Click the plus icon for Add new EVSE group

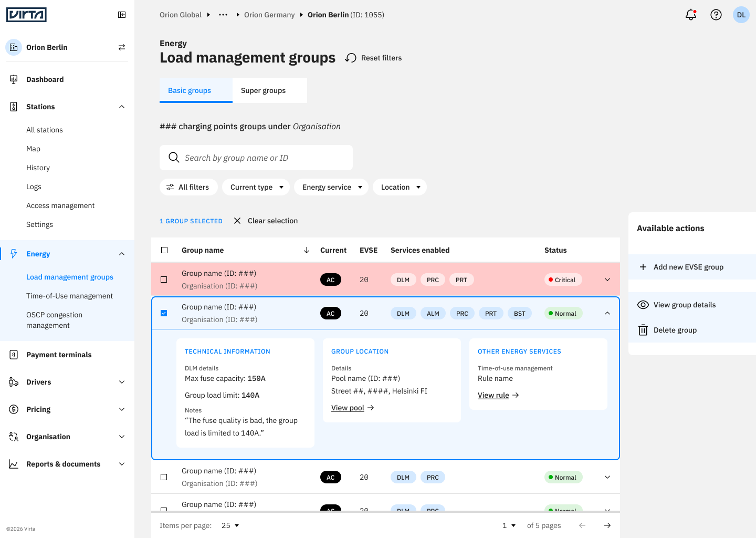tap(643, 267)
